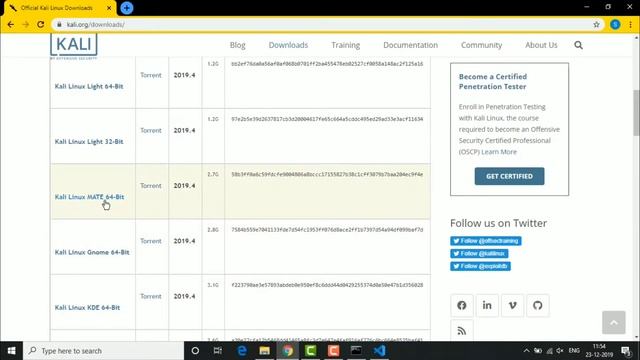This screenshot has height=360, width=640.
Task: Show hidden system tray icons
Action: point(527,351)
